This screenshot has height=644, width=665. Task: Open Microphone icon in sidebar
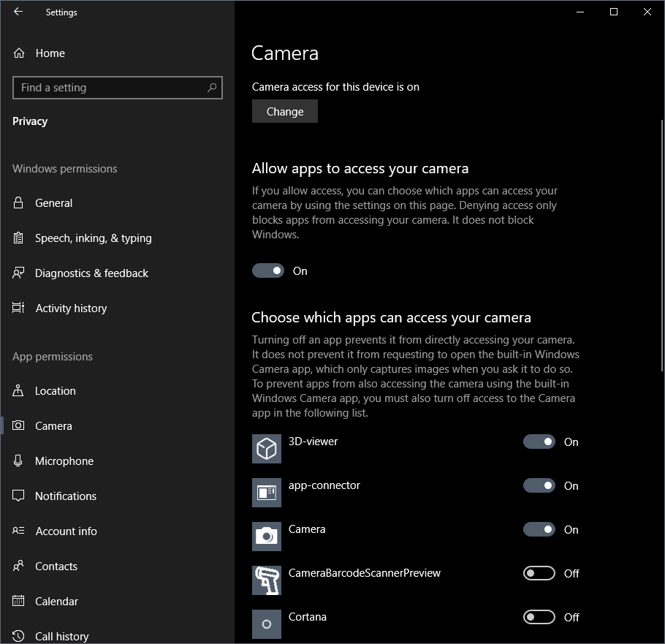coord(18,461)
